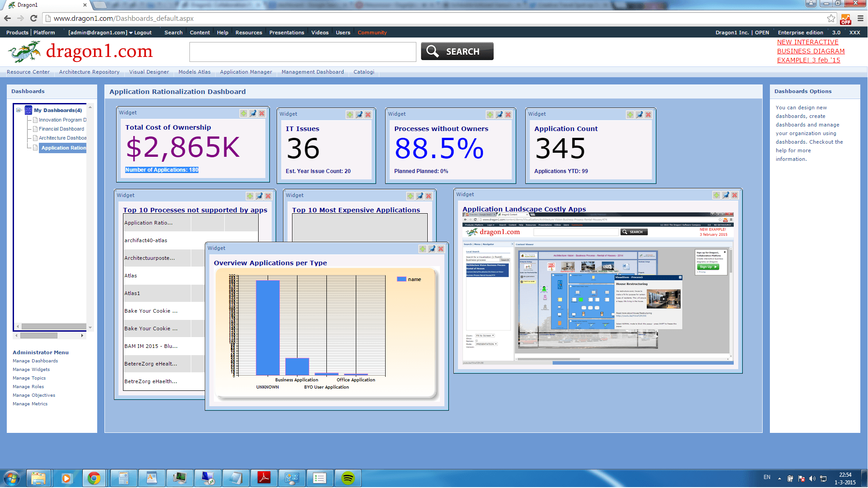Pin the Application Landscape Costly Apps widget

point(726,195)
